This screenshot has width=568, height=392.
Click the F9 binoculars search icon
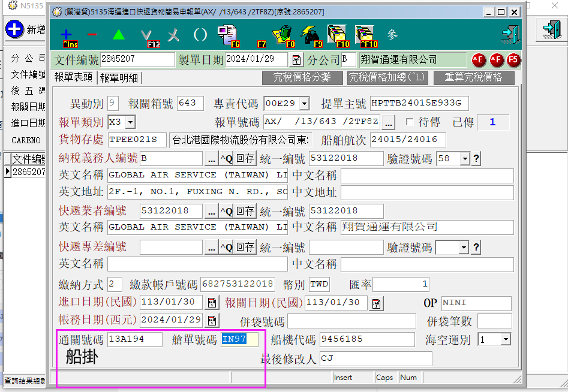[311, 35]
